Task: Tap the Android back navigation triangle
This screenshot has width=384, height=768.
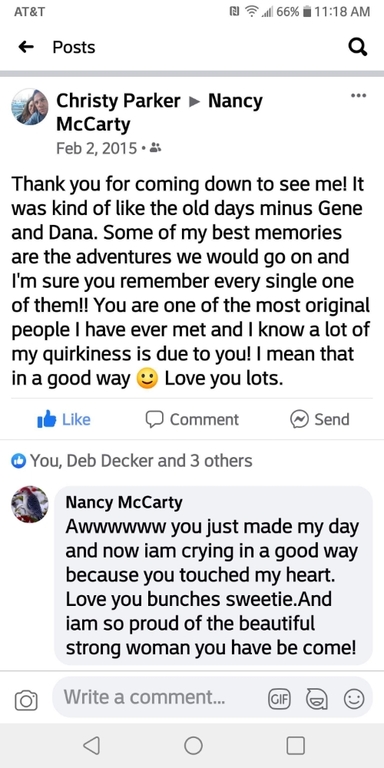Action: (92, 745)
